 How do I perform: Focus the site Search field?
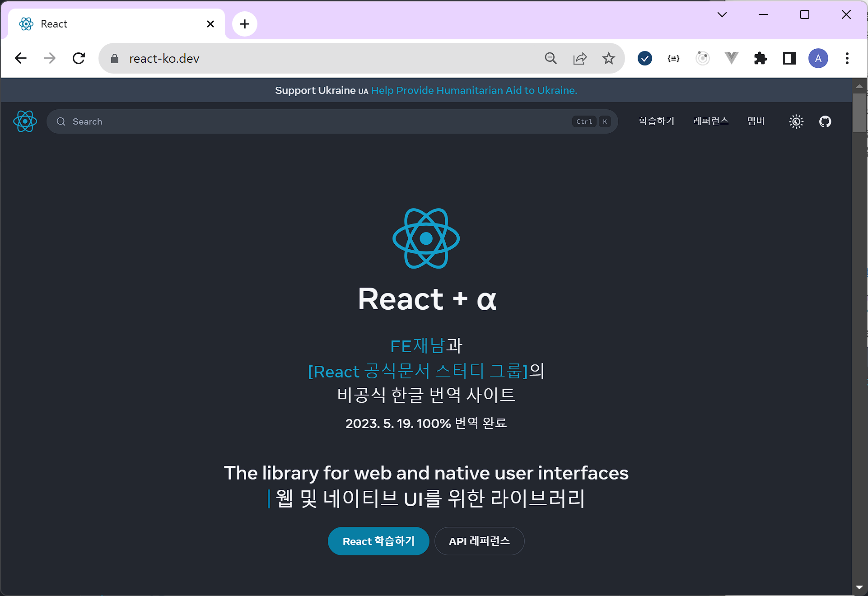316,121
